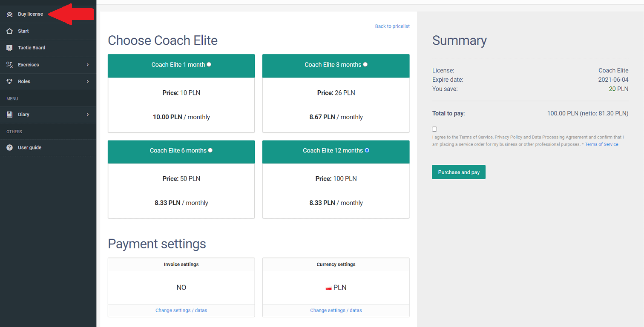
Task: Select the Coach Elite 3 months radio button
Action: coord(365,65)
